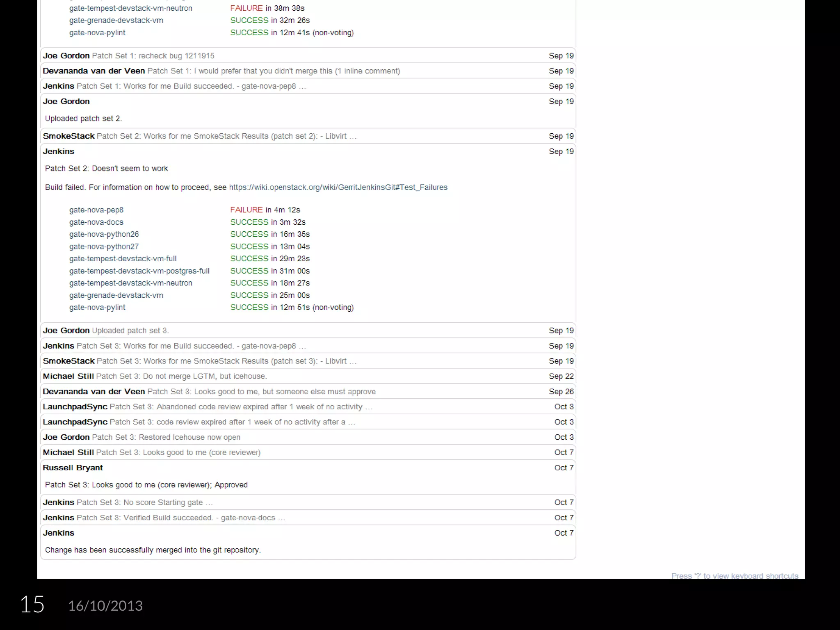Open gate-tempest-devstack-vm-neutron job that failed in 38m 38s
Viewport: 840px width, 630px height.
pos(131,8)
